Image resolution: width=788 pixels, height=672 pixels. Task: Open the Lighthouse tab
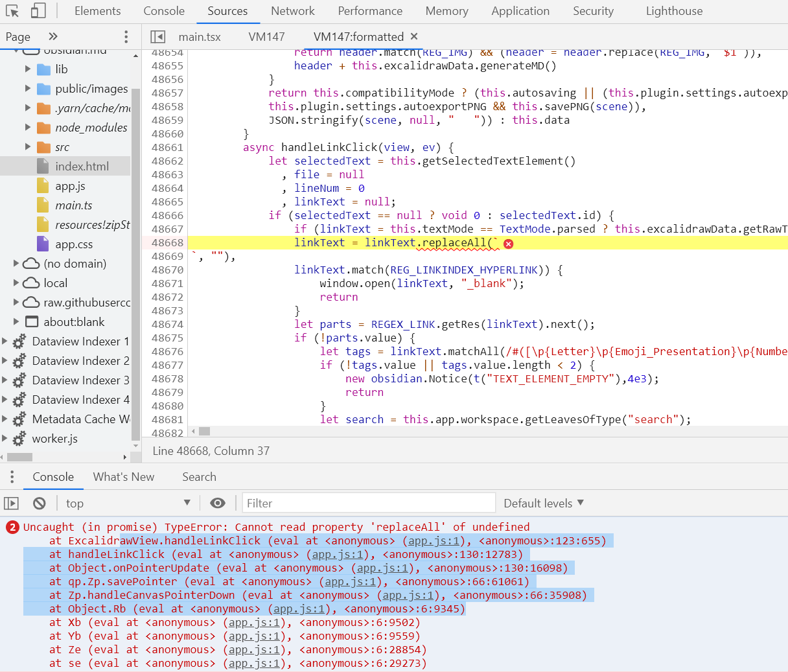[x=674, y=11]
